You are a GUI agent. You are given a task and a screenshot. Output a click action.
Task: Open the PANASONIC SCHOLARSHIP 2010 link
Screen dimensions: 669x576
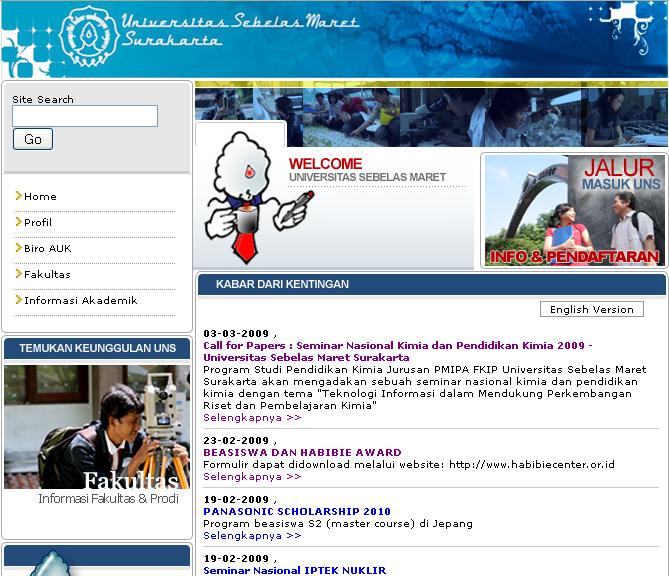pos(297,511)
